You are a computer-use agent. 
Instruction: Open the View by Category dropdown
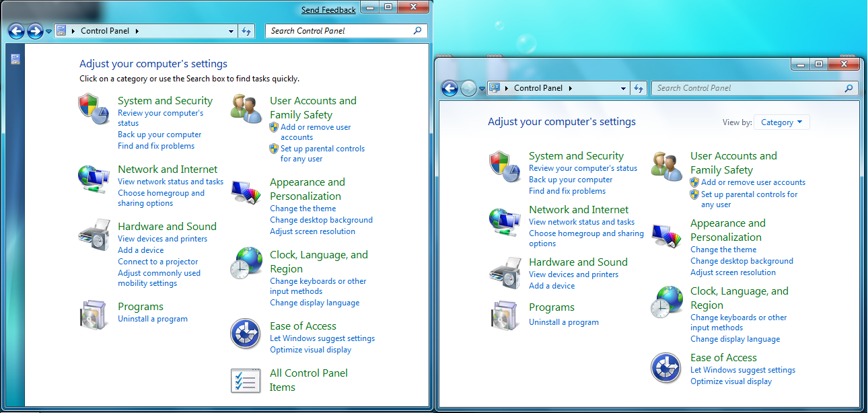[x=781, y=122]
